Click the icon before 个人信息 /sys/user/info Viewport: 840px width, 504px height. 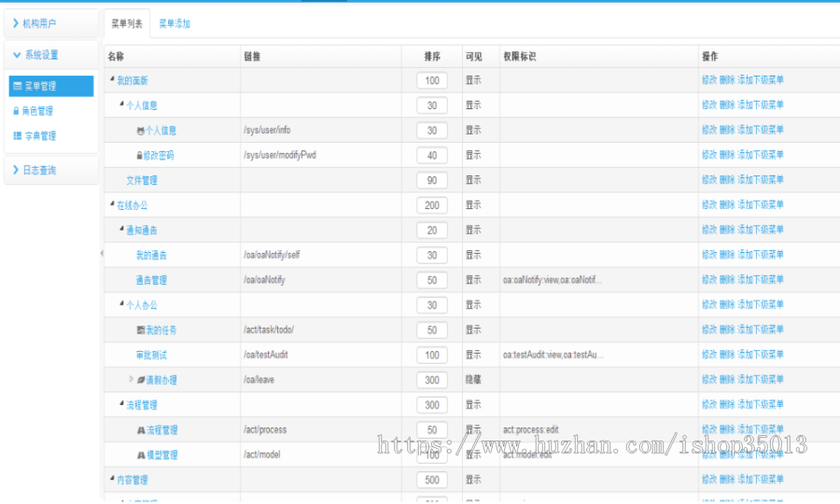pyautogui.click(x=140, y=131)
